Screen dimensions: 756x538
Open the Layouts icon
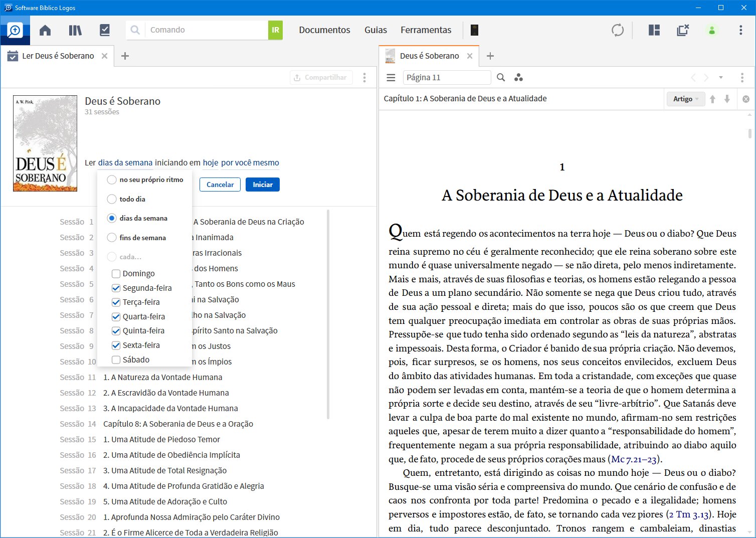654,30
